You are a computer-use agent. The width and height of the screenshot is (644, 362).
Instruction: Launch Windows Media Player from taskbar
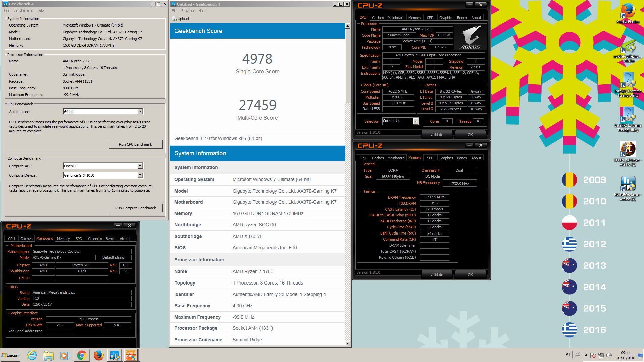64,355
